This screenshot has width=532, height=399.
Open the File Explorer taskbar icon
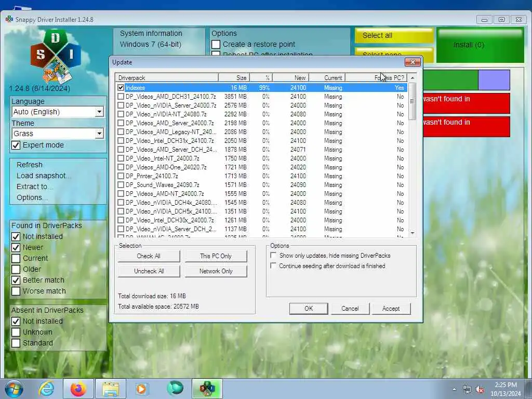tap(111, 389)
